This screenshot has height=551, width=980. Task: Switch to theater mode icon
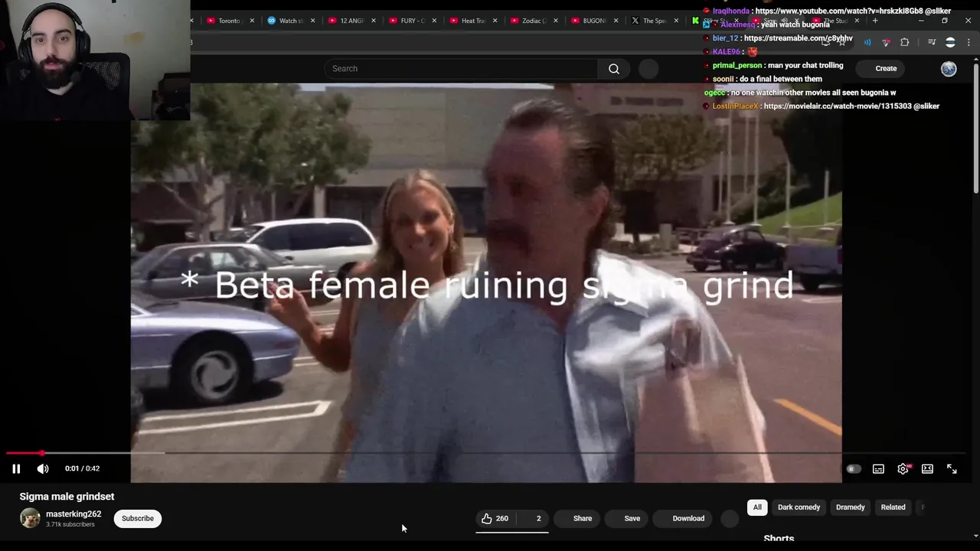(927, 469)
